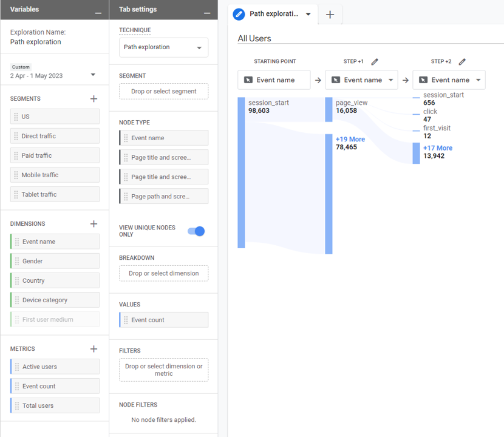504x437 pixels.
Task: Add a new dimension with plus icon
Action: click(94, 223)
